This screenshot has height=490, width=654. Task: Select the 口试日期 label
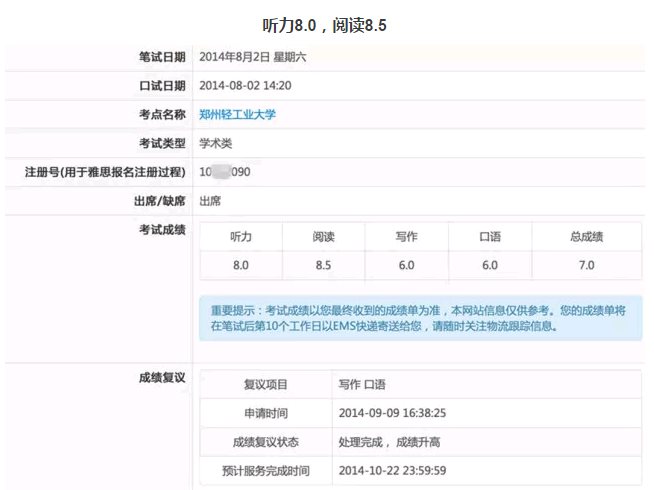coord(162,86)
